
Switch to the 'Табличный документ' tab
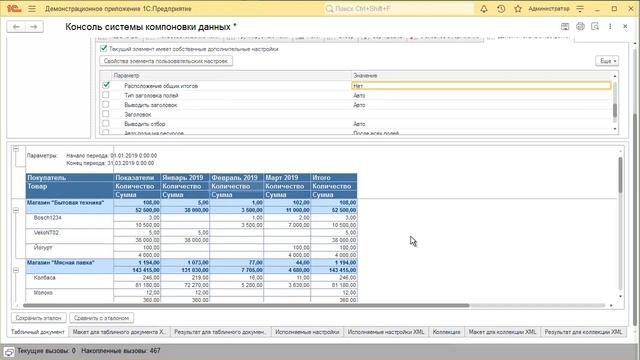38,332
